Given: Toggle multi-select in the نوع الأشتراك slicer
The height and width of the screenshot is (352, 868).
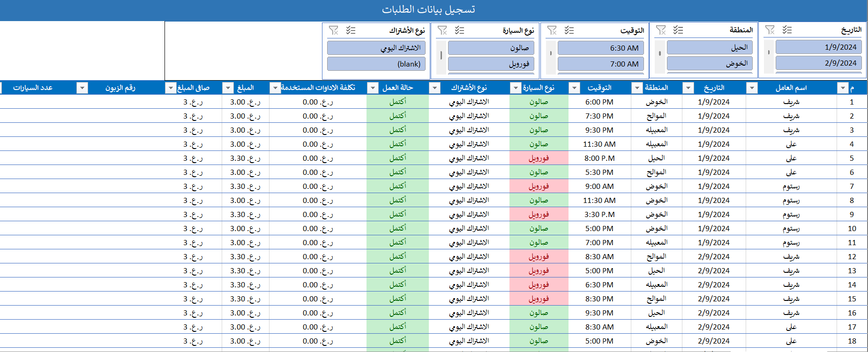Looking at the screenshot, I should 351,30.
